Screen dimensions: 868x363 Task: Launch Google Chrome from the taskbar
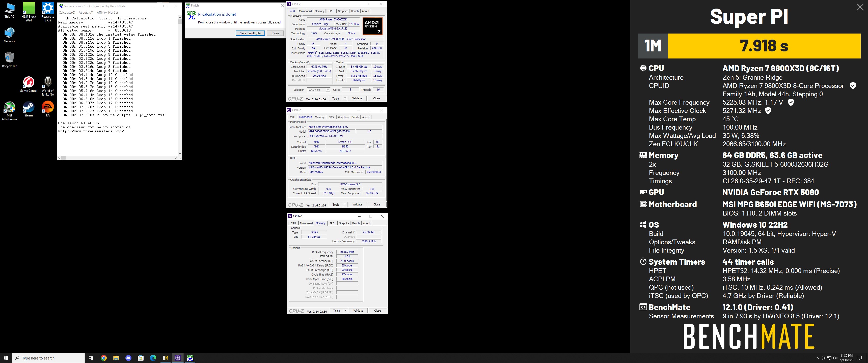click(x=104, y=358)
